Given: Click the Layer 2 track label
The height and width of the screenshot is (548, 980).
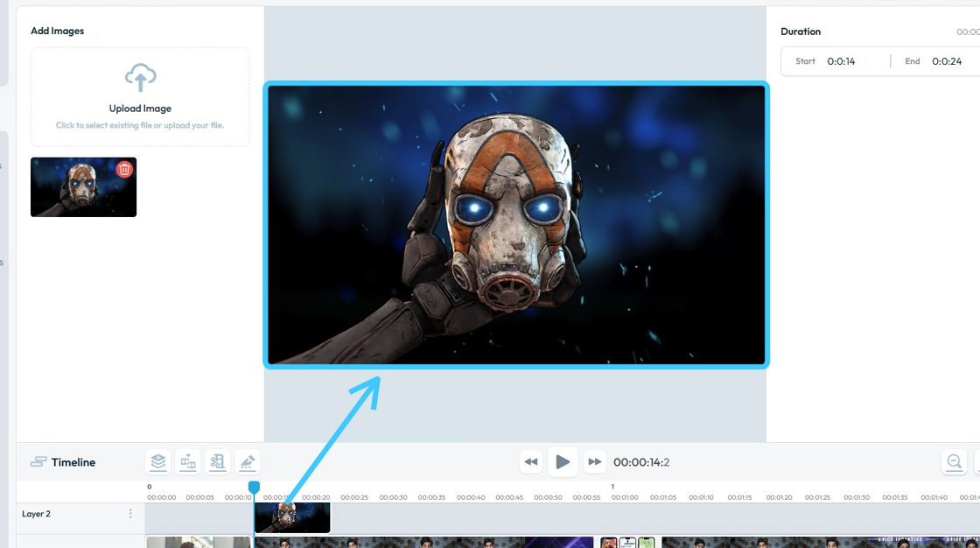Looking at the screenshot, I should tap(36, 514).
